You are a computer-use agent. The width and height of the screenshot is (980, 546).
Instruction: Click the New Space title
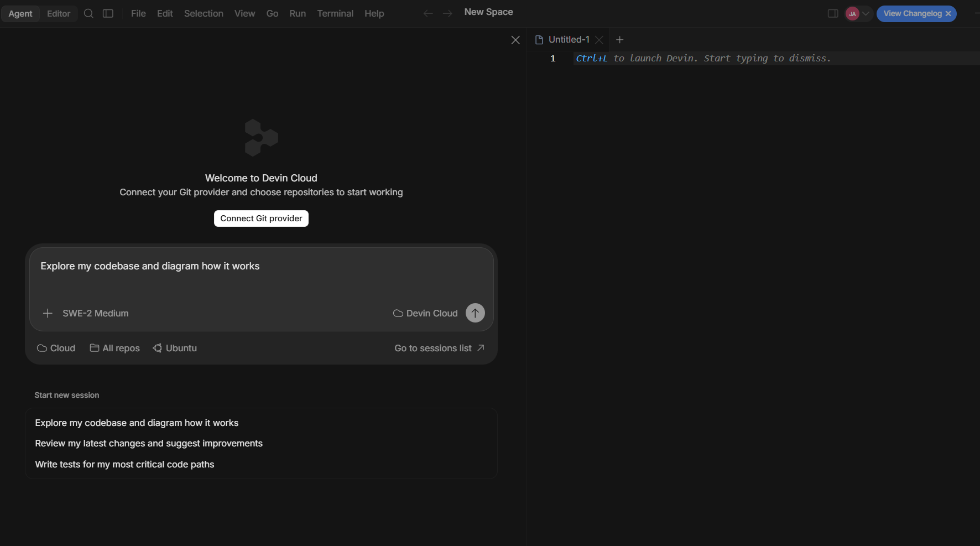489,12
